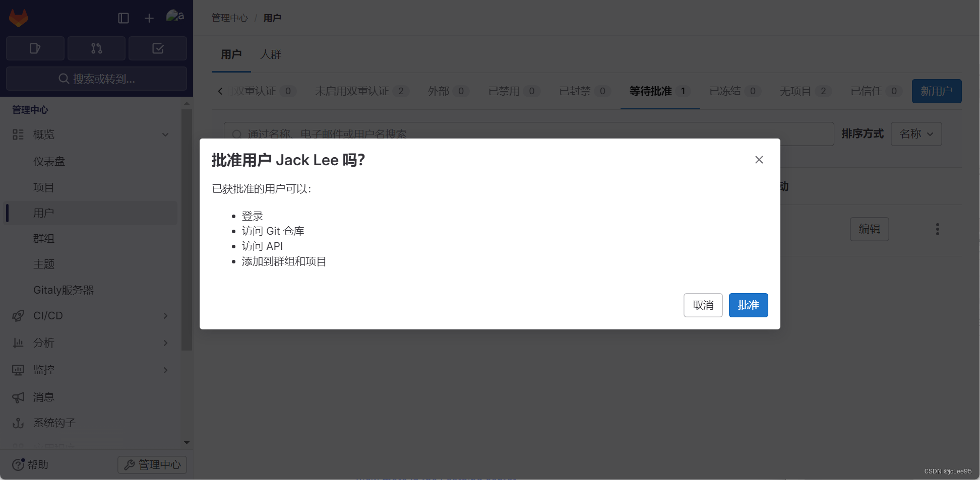Open the 名称 sort dropdown

(916, 134)
